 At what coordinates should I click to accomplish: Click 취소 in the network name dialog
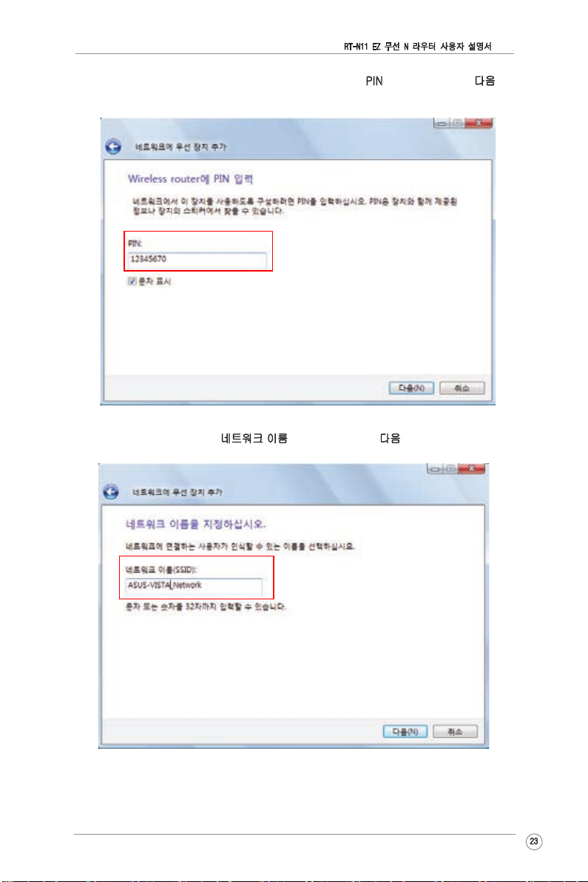point(456,731)
